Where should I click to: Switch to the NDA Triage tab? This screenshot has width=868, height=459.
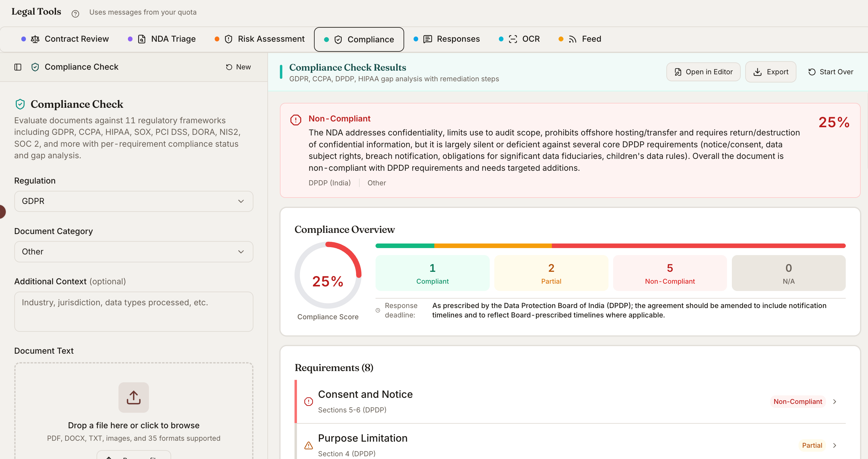click(162, 39)
